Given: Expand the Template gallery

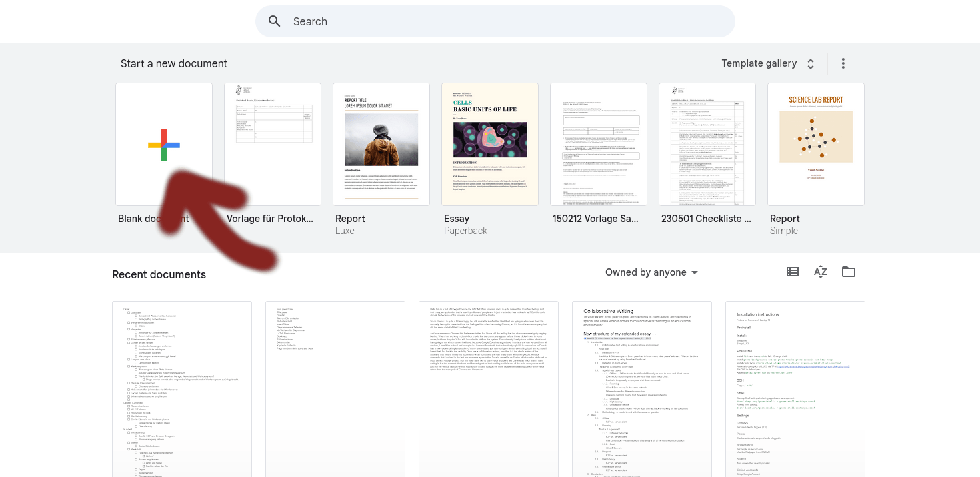Looking at the screenshot, I should (x=768, y=63).
